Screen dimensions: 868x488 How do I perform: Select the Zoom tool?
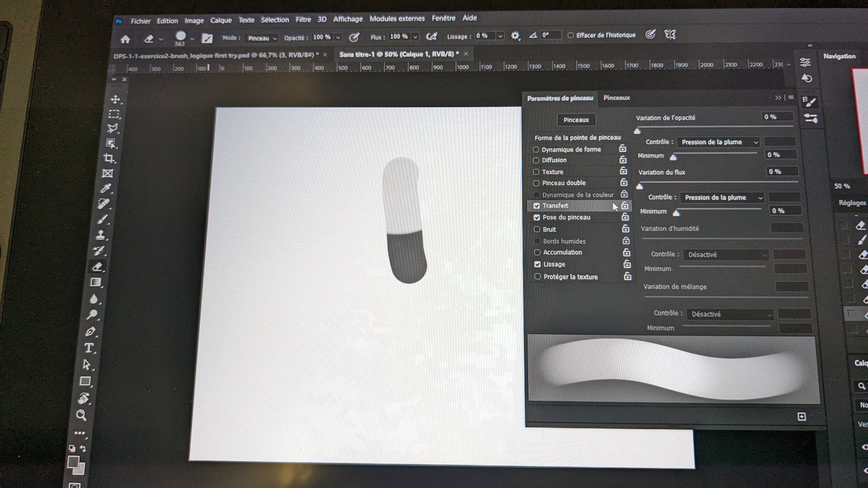click(81, 415)
